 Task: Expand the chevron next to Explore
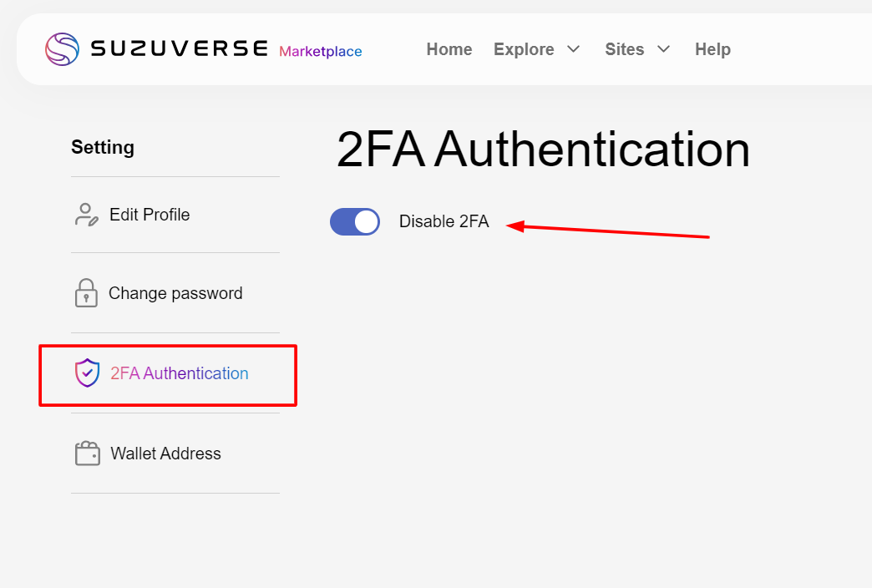tap(573, 49)
